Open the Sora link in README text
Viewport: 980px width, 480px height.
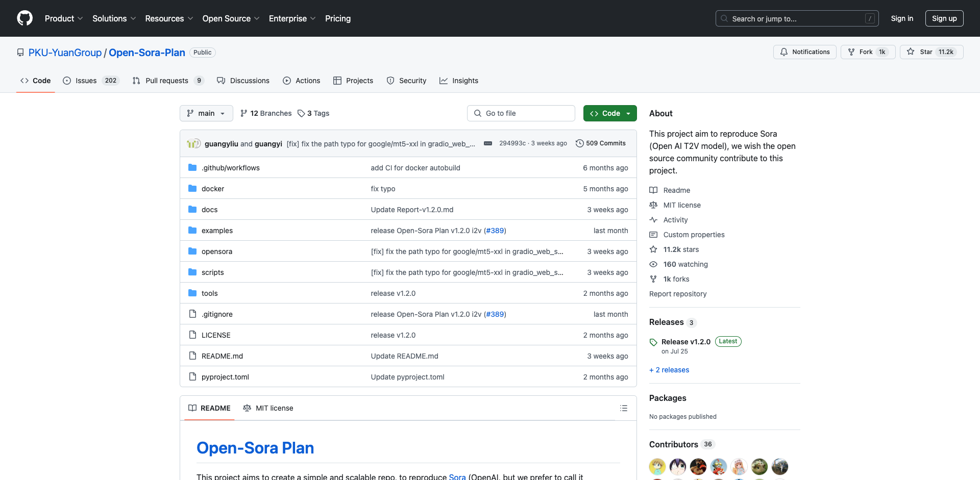coord(457,476)
